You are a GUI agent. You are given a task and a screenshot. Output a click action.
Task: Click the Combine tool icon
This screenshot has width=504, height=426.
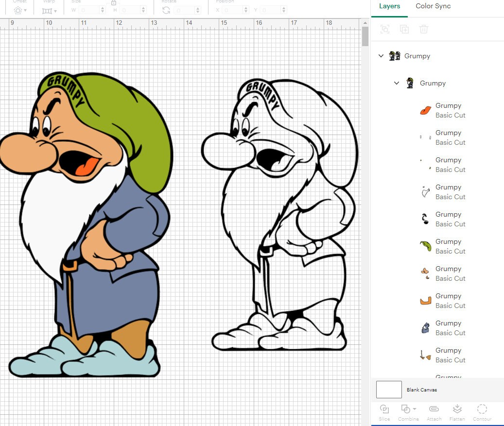coord(406,409)
